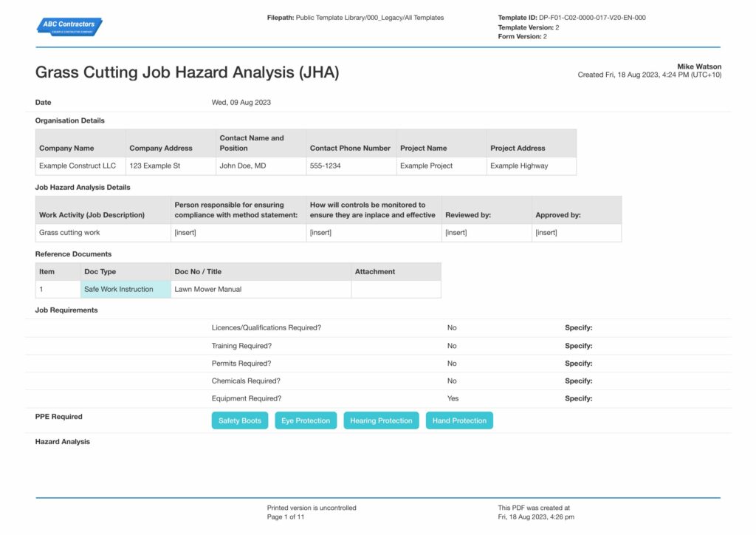756x535 pixels.
Task: Click the Safe Work Instruction doc type cell
Action: click(x=126, y=290)
